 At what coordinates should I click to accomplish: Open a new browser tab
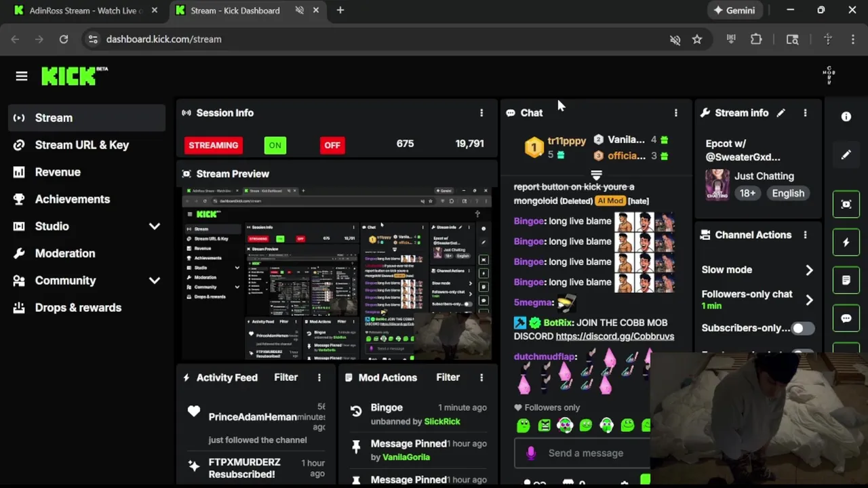coord(340,10)
